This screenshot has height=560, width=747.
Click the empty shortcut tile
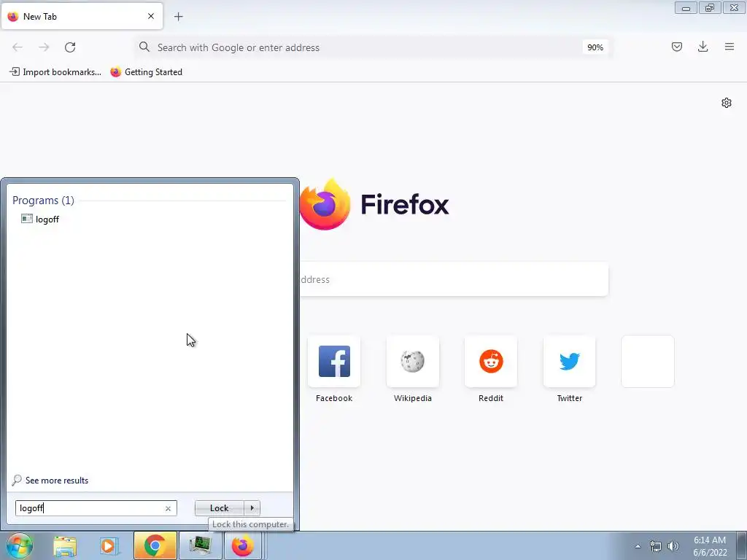648,362
